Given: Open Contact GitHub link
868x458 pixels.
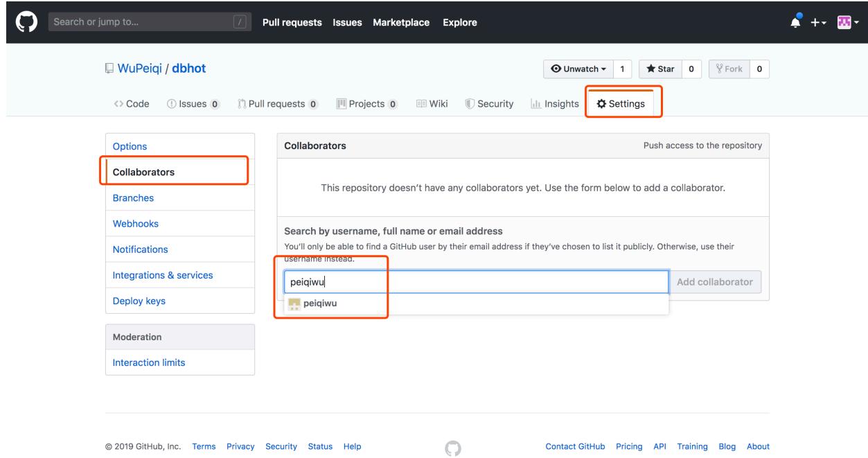Looking at the screenshot, I should click(576, 446).
